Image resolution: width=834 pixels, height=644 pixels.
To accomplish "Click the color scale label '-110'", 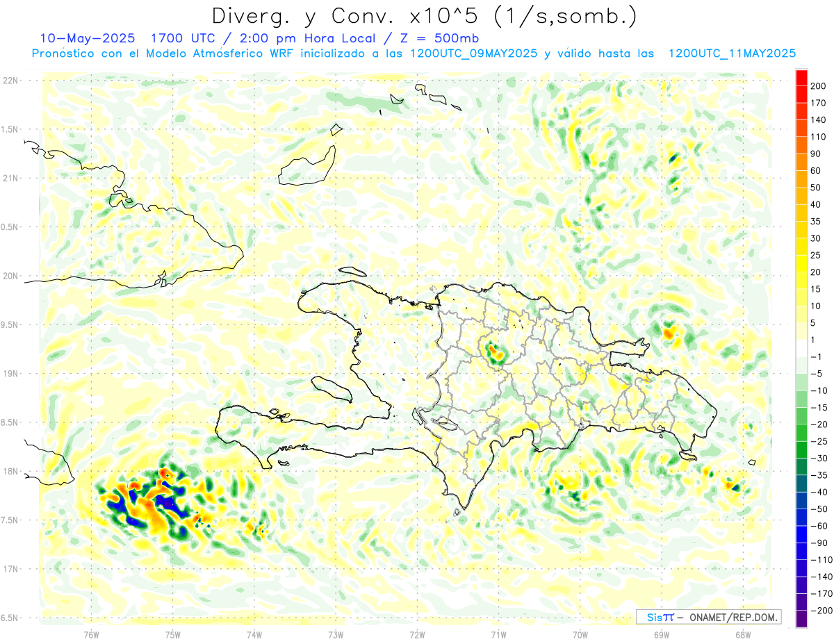I will tap(822, 560).
